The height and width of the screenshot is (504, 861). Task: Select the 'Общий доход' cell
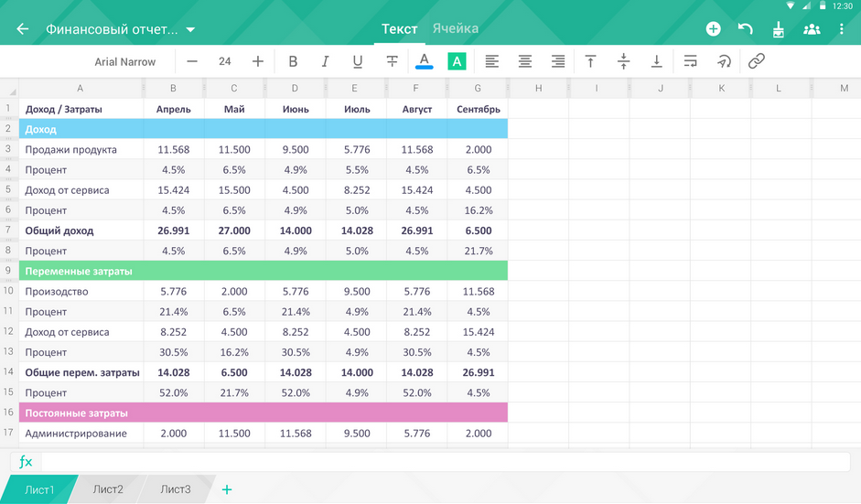tap(81, 231)
